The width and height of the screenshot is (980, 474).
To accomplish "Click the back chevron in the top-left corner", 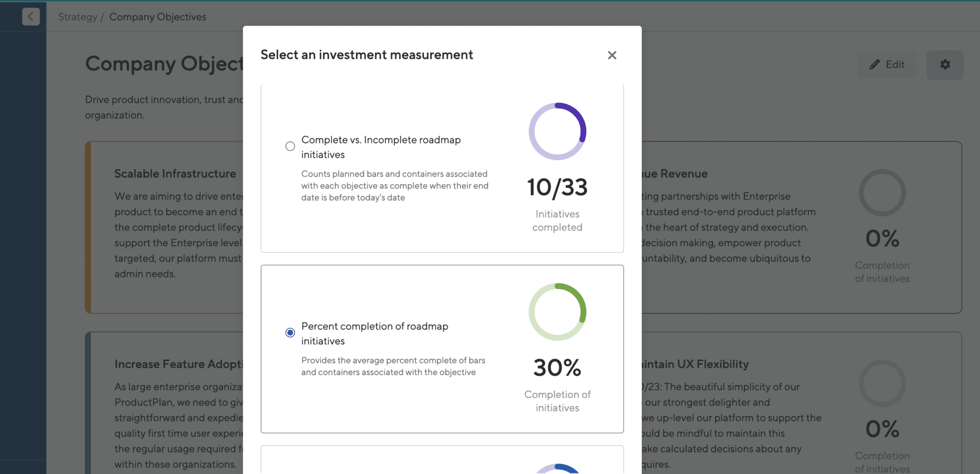I will pos(31,16).
